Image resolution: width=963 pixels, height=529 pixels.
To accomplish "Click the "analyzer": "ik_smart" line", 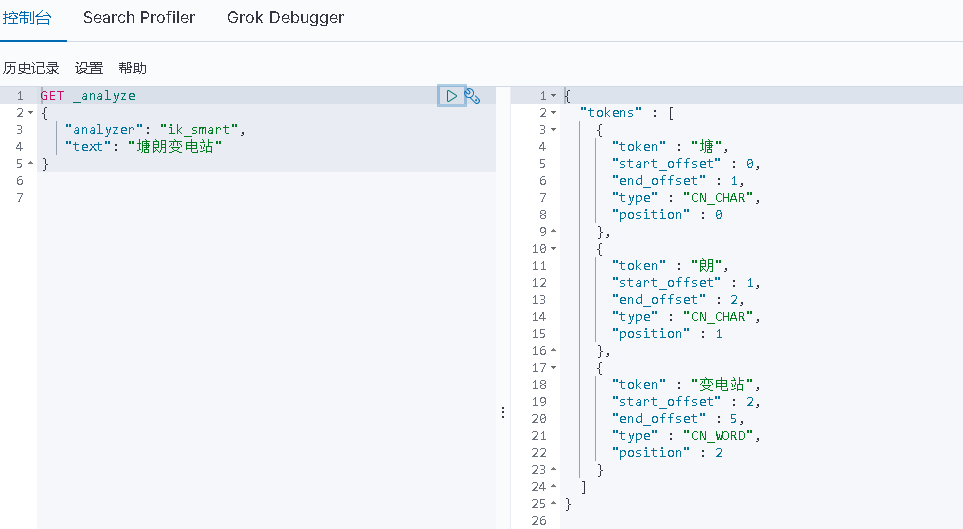I will [x=155, y=130].
